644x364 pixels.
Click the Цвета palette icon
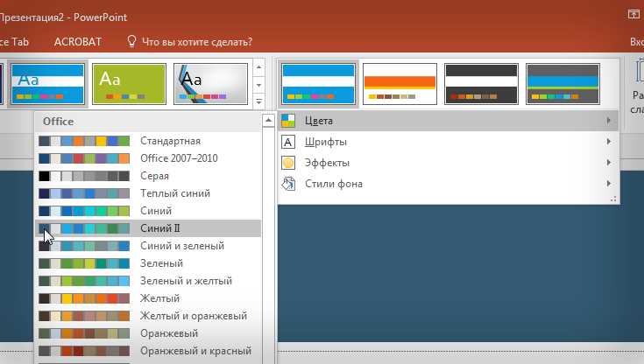(x=288, y=121)
